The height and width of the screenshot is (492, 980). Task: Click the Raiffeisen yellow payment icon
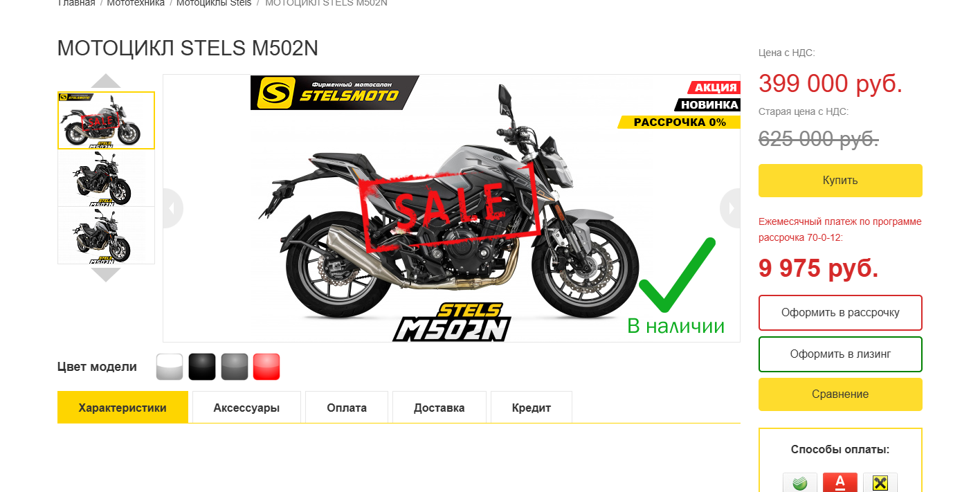(880, 482)
